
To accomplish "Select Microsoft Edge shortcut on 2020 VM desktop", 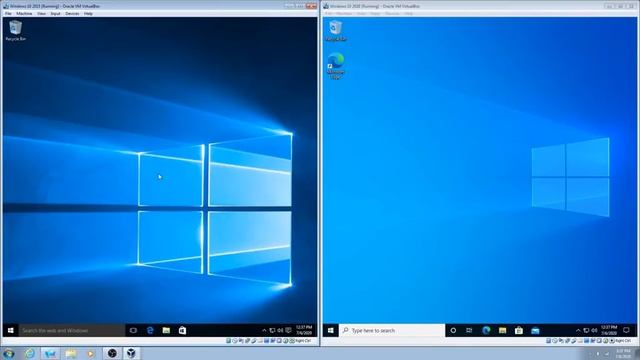I will coord(336,66).
